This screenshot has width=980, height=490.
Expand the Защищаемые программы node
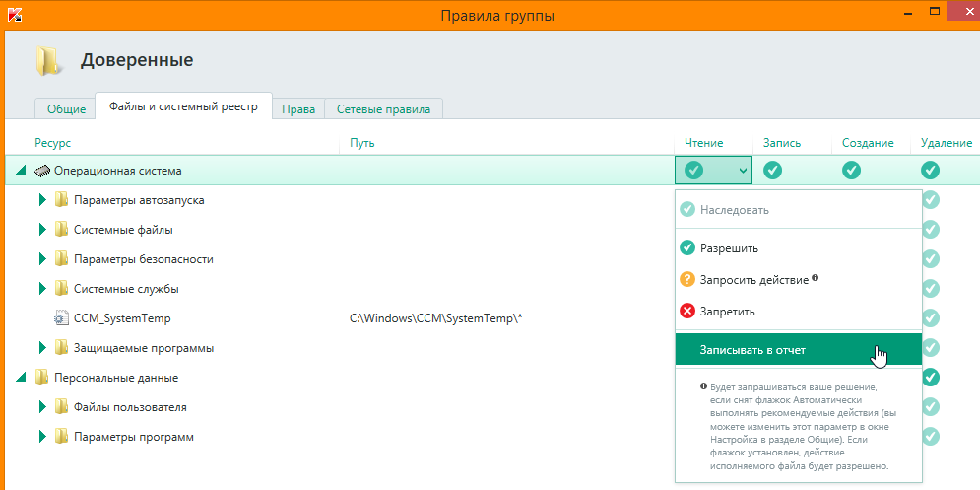(42, 348)
